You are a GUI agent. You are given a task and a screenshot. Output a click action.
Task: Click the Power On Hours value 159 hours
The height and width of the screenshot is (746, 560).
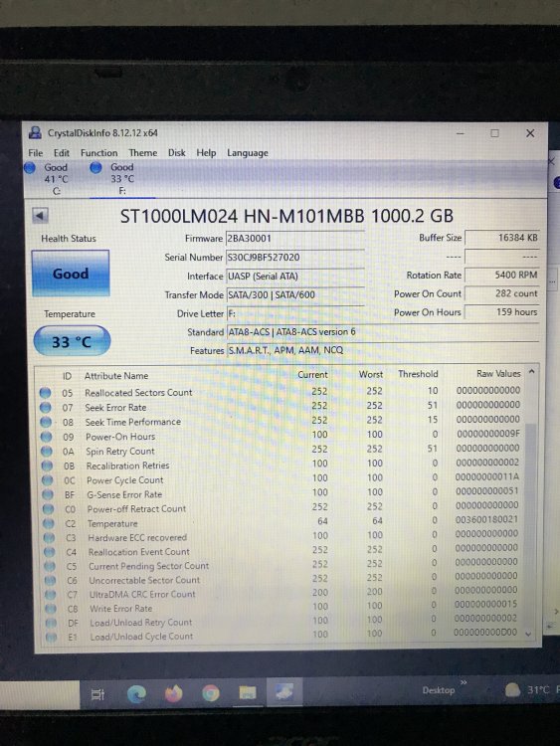[502, 312]
